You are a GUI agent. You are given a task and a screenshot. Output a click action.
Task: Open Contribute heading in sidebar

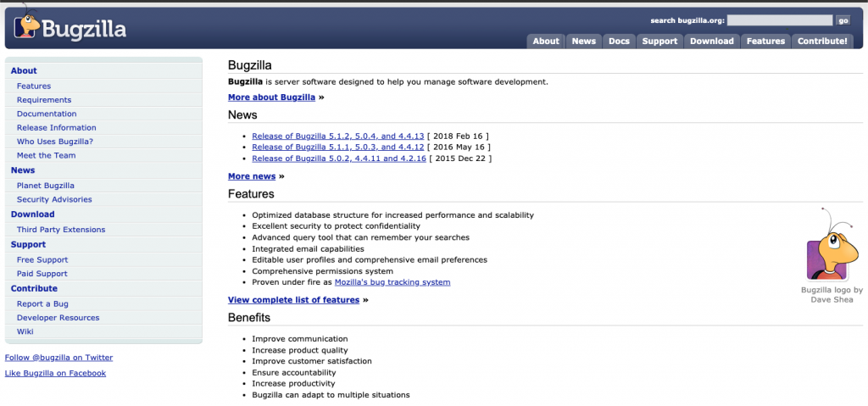pos(34,288)
